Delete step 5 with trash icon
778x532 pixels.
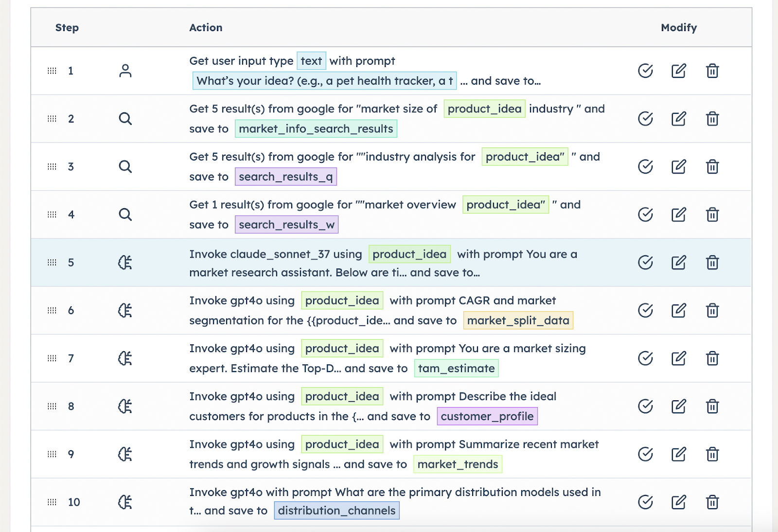click(x=712, y=263)
